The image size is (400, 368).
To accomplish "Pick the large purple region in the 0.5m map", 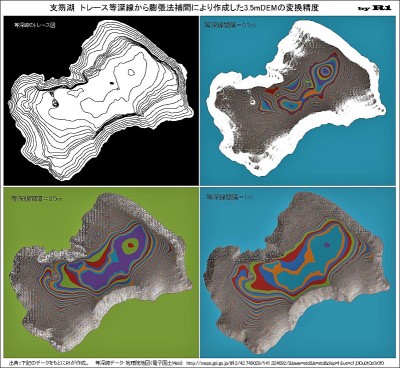I will tap(110, 273).
